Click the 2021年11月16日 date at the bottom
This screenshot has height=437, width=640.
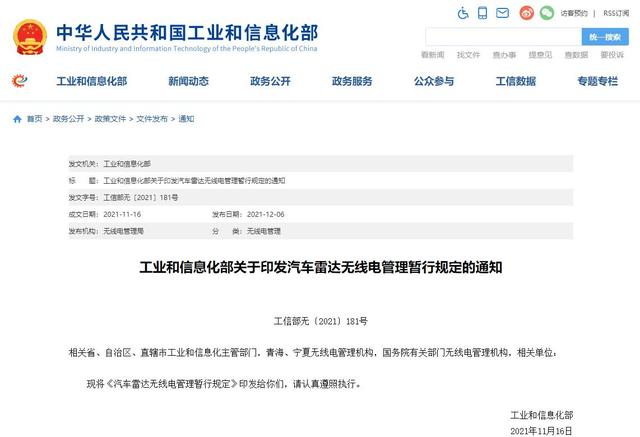[541, 431]
